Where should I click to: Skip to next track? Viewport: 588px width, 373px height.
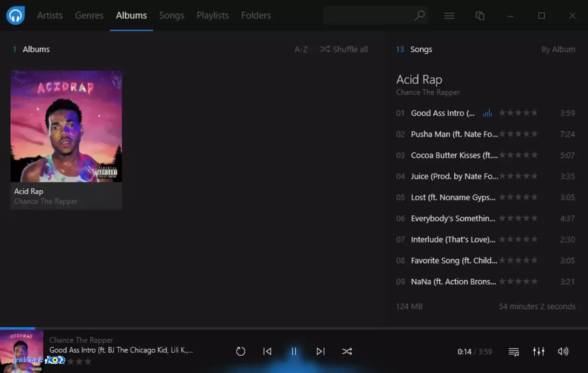click(321, 352)
